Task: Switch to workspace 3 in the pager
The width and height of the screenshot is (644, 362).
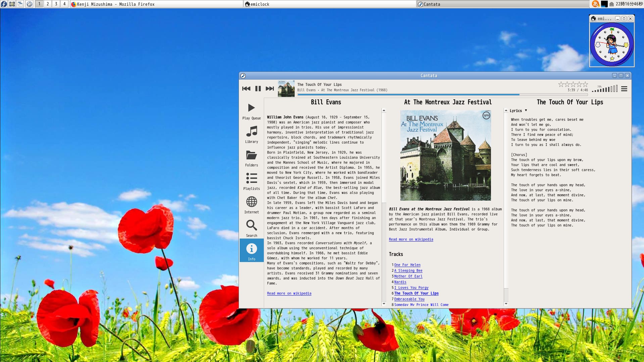Action: click(56, 4)
